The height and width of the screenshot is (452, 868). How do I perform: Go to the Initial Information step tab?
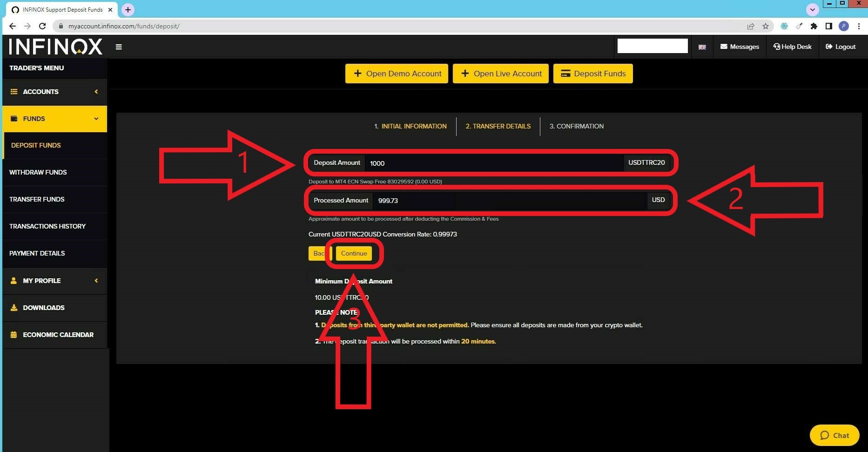410,126
